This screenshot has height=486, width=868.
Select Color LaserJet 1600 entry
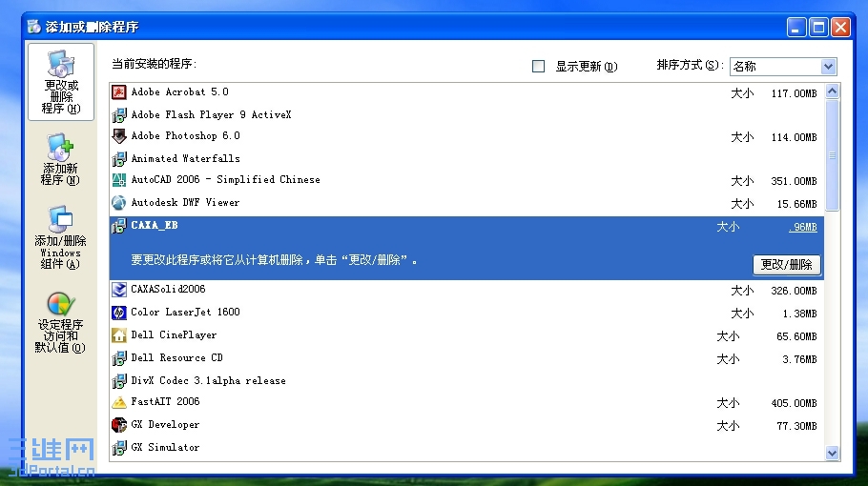466,313
